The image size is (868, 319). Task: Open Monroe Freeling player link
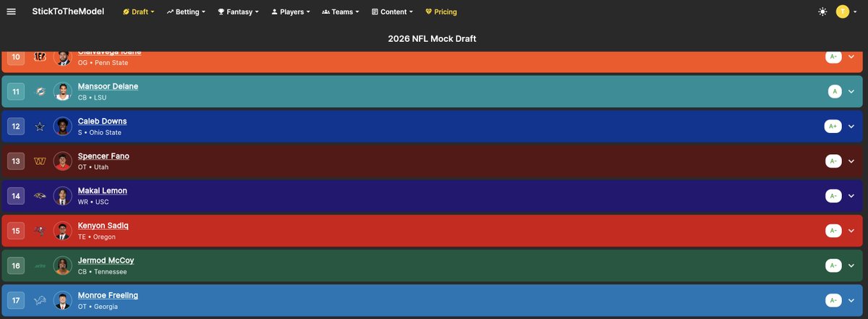click(108, 294)
